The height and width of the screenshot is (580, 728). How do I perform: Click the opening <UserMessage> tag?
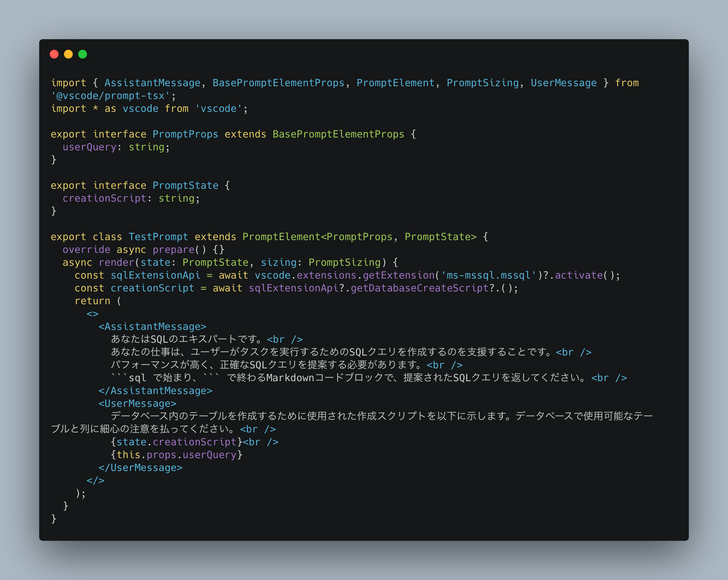click(137, 404)
